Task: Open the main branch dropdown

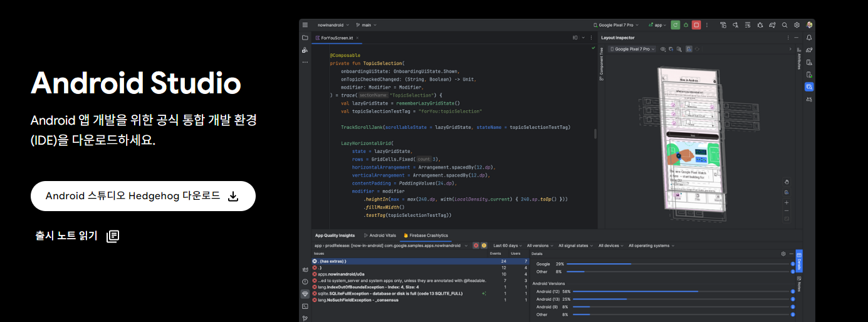Action: 367,25
